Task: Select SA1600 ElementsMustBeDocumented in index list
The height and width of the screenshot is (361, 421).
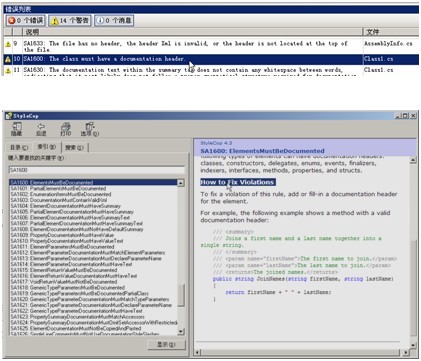Action: coord(93,182)
